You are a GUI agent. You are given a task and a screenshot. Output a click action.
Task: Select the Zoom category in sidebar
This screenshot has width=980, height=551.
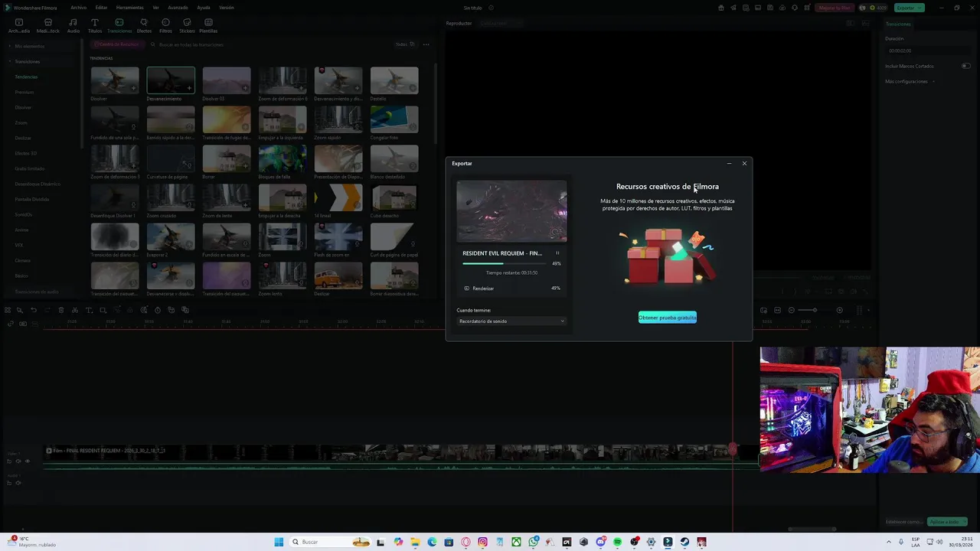(x=21, y=122)
